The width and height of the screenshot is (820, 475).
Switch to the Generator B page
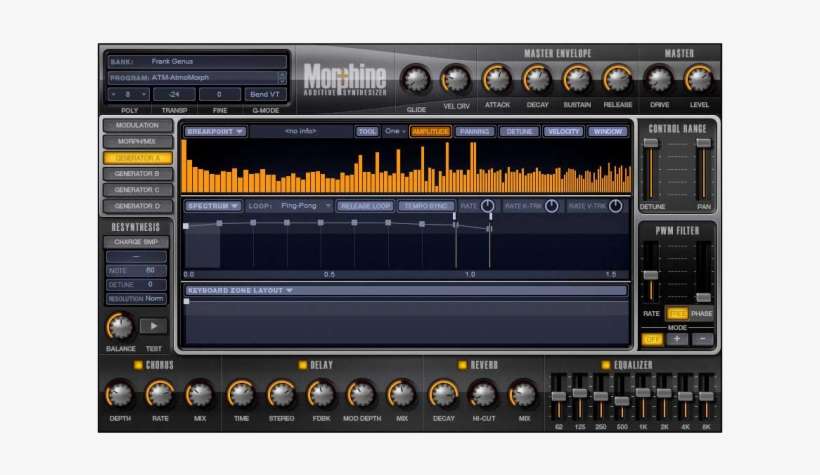(138, 174)
